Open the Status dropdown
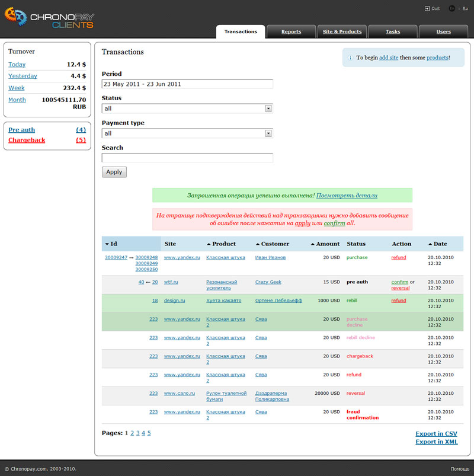 pyautogui.click(x=268, y=108)
